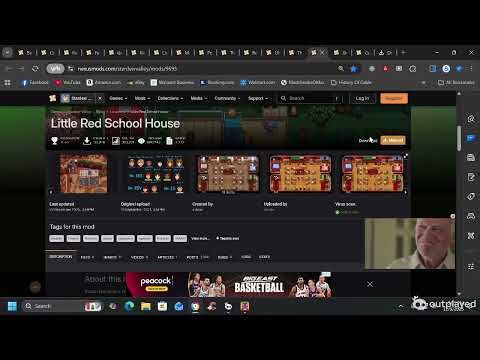Image resolution: width=480 pixels, height=360 pixels.
Task: Go to next gallery image arrow
Action: (406, 192)
